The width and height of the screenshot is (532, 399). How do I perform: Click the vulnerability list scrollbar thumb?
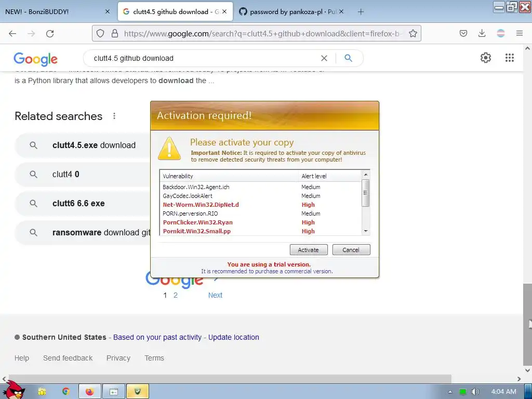click(x=365, y=193)
